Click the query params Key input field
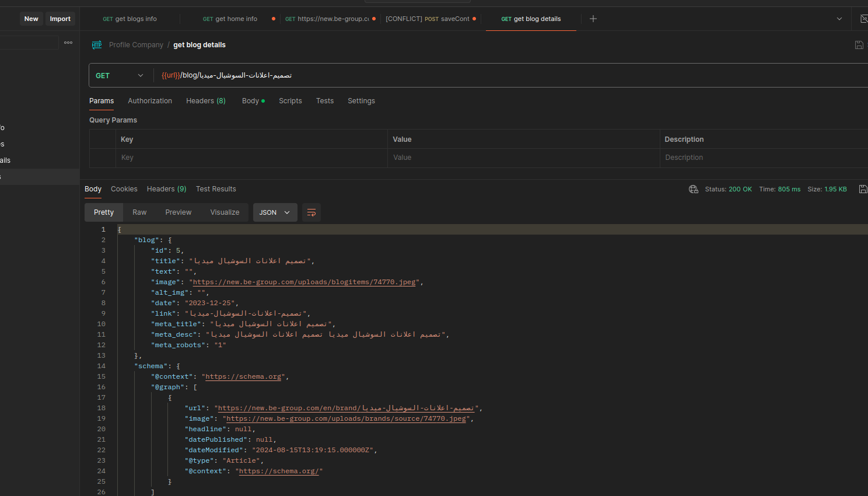Viewport: 868px width, 496px height. [x=251, y=158]
